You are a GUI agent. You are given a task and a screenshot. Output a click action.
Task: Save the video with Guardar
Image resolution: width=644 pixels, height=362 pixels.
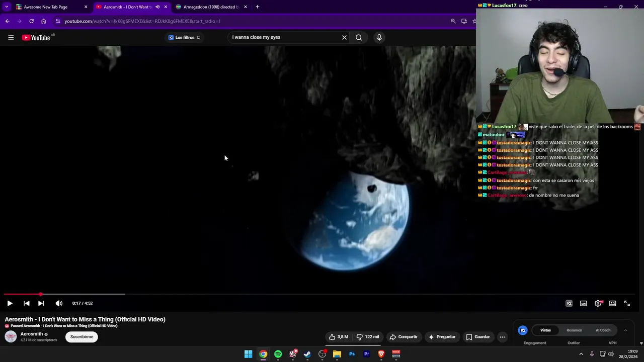(x=478, y=337)
